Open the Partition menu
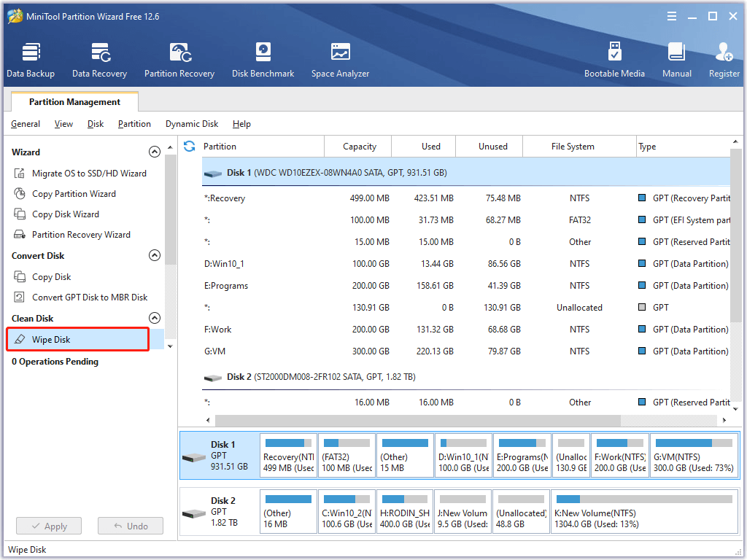This screenshot has height=560, width=747. click(134, 124)
